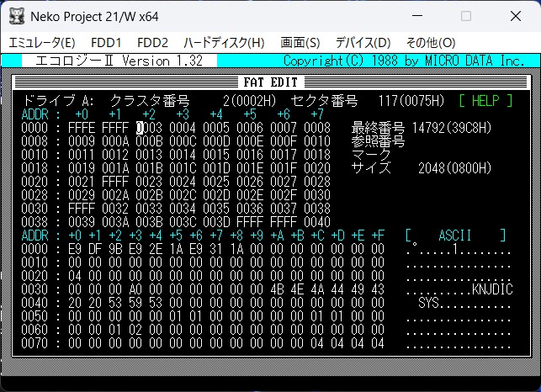Open the その他(O) menu

point(430,42)
